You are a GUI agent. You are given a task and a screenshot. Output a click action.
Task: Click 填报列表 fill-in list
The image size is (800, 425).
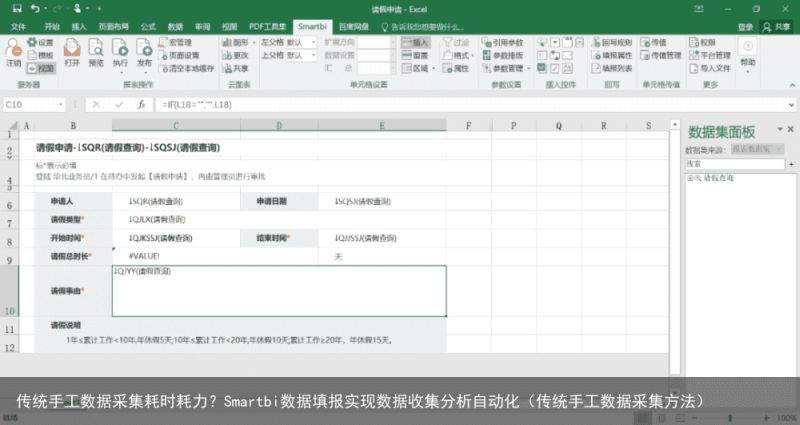click(612, 68)
